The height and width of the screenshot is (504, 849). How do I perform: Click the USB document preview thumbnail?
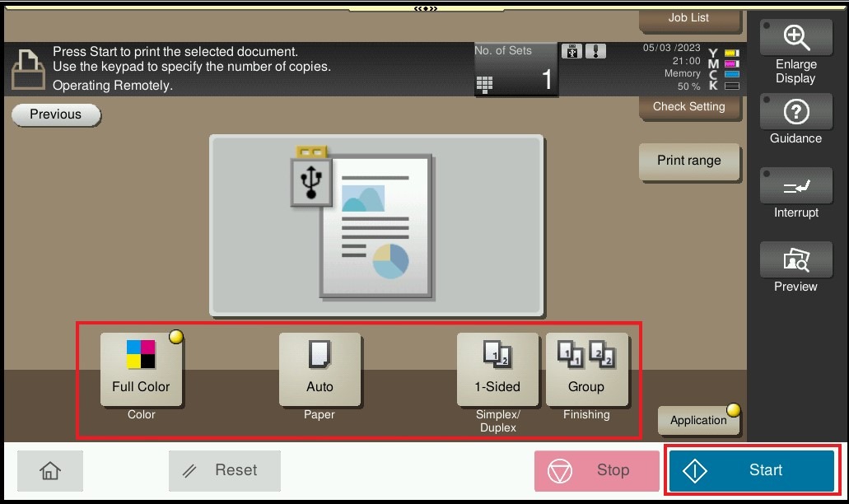point(376,226)
